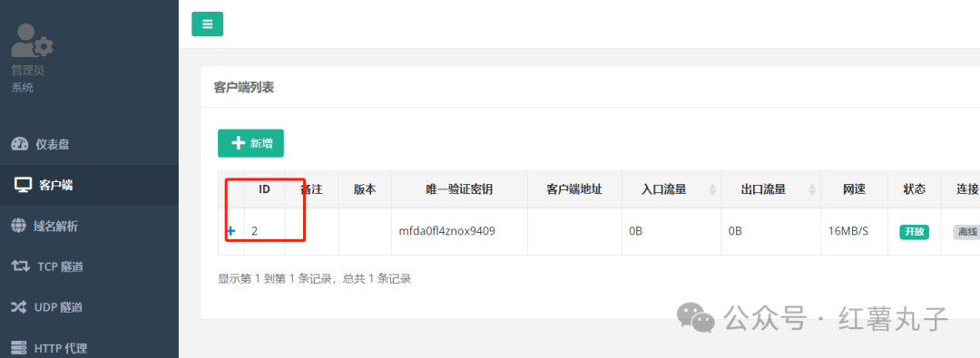Click the shuffle icon beside UDP 隧道
The width and height of the screenshot is (980, 358).
(x=19, y=307)
